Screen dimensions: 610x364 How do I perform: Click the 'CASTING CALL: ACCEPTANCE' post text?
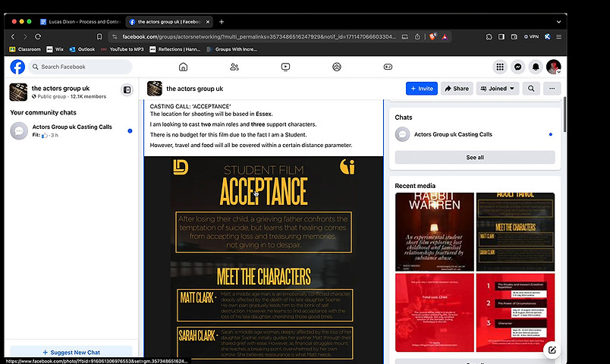pyautogui.click(x=190, y=106)
